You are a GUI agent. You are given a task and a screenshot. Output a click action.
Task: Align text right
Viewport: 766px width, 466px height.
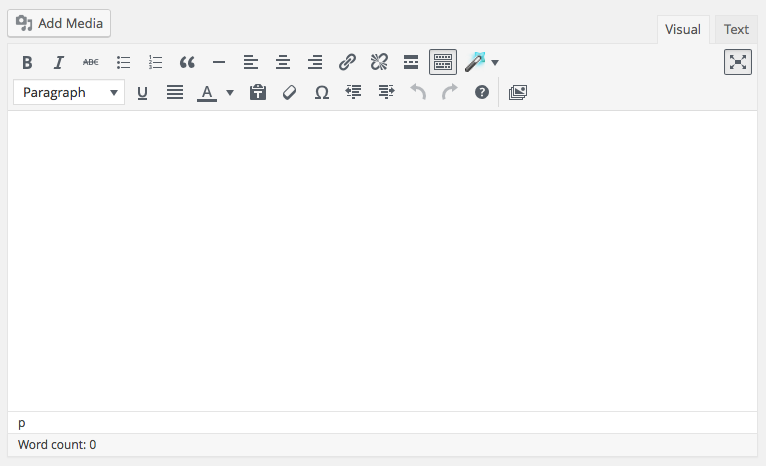coord(315,62)
